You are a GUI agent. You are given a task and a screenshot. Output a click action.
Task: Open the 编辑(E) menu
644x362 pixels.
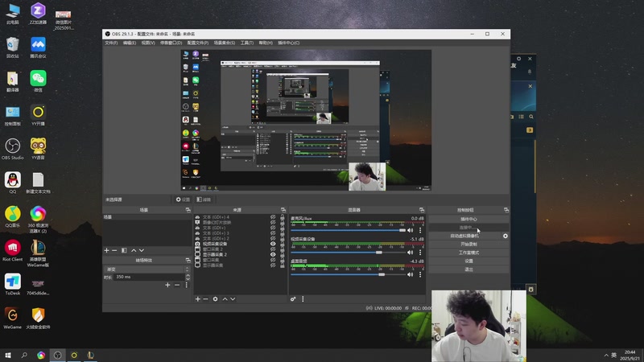(130, 43)
